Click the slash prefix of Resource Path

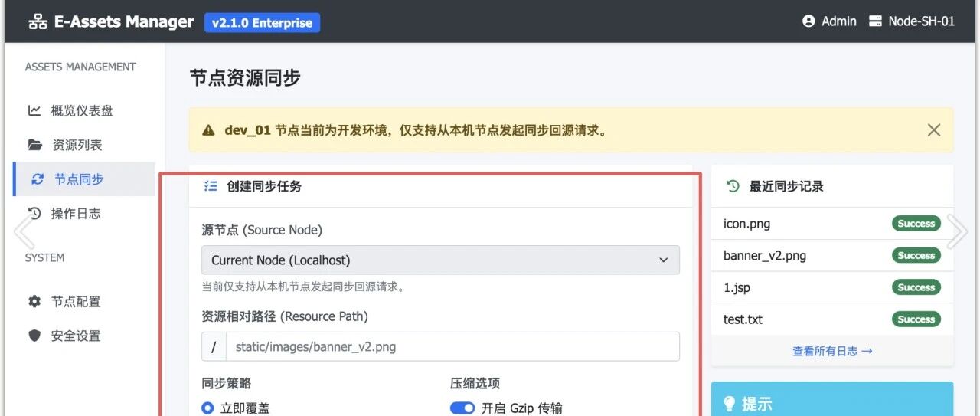(x=214, y=346)
